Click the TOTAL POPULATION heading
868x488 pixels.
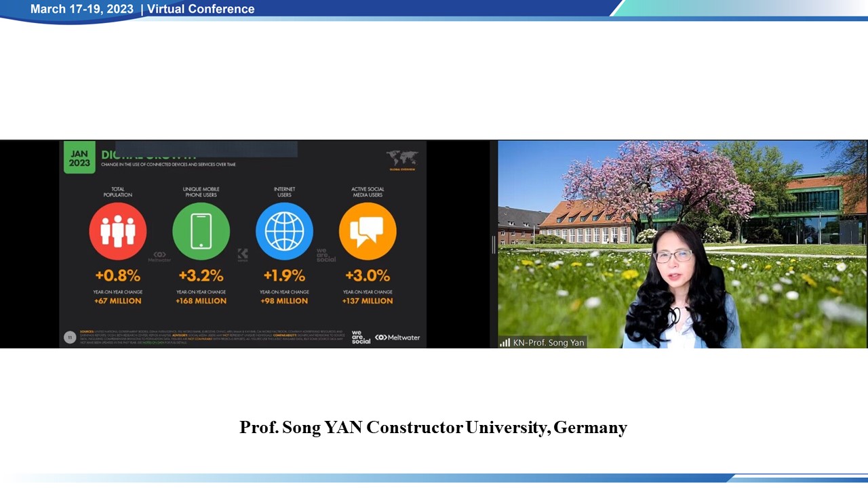coord(118,192)
